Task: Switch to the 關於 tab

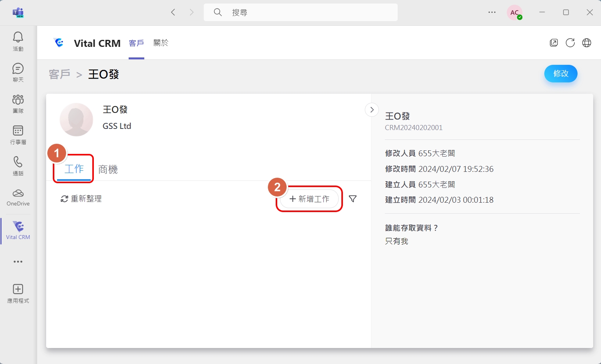Action: pyautogui.click(x=161, y=43)
